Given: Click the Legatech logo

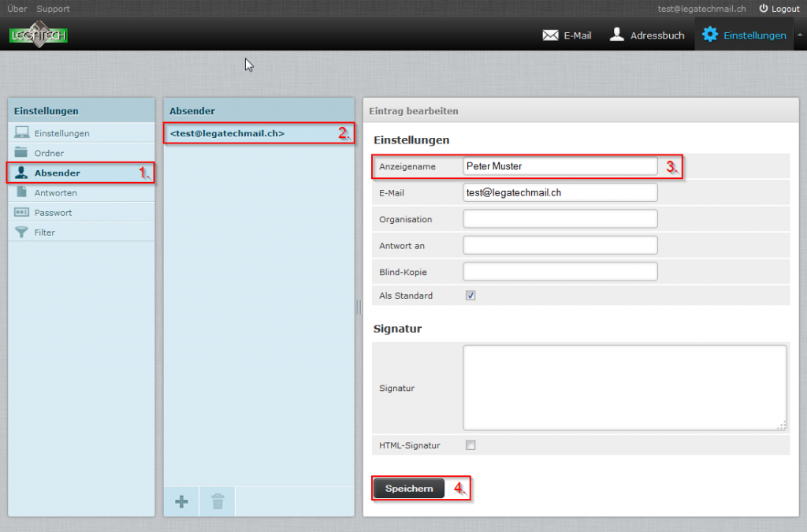Looking at the screenshot, I should (38, 35).
